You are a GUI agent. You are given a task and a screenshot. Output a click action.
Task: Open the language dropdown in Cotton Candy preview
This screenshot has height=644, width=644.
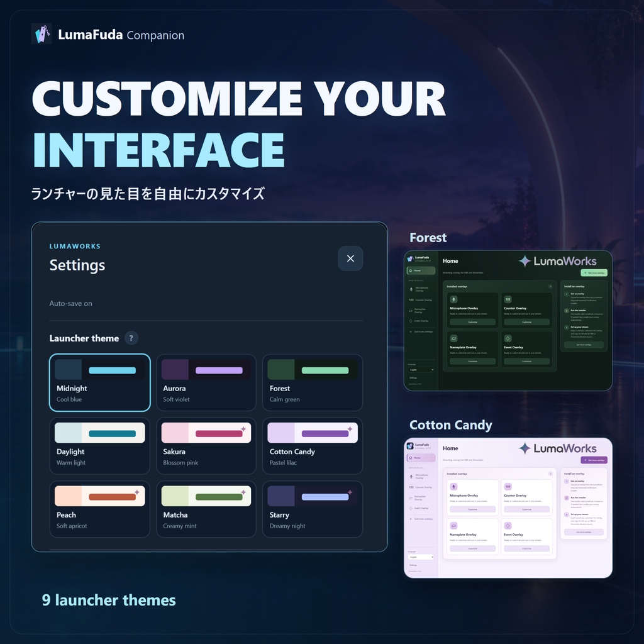tap(421, 557)
